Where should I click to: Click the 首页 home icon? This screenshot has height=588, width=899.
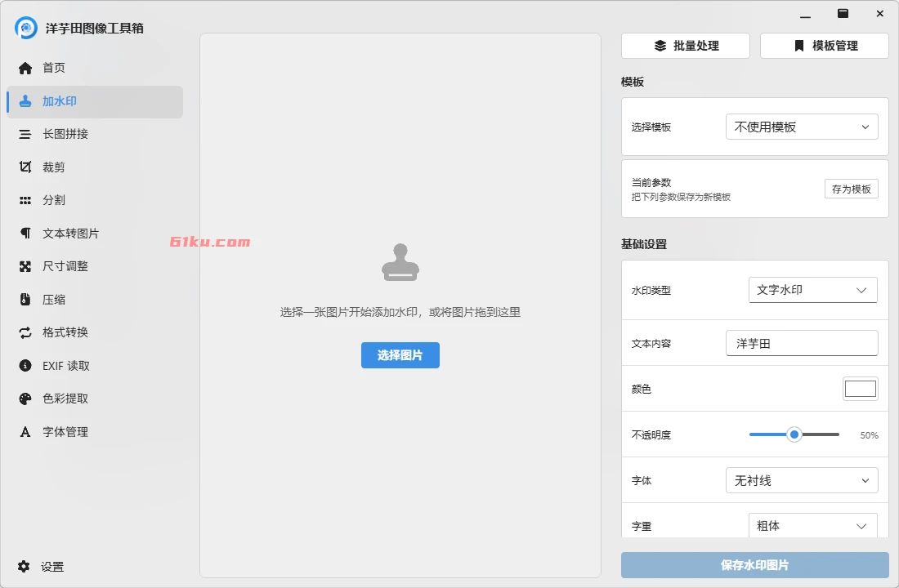click(25, 69)
